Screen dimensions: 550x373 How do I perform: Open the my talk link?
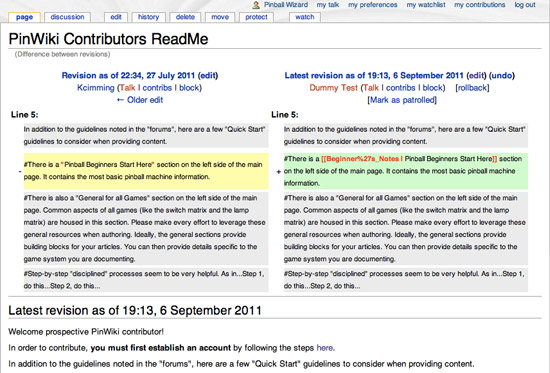328,5
